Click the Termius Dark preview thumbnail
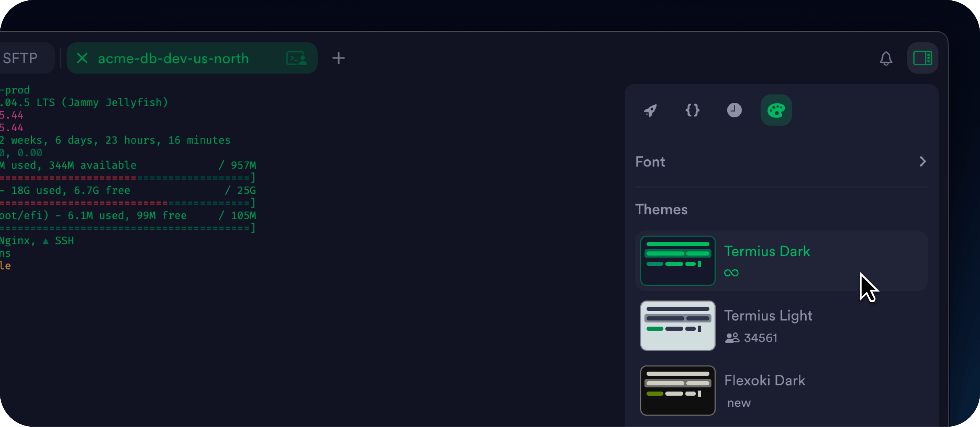 click(x=678, y=261)
